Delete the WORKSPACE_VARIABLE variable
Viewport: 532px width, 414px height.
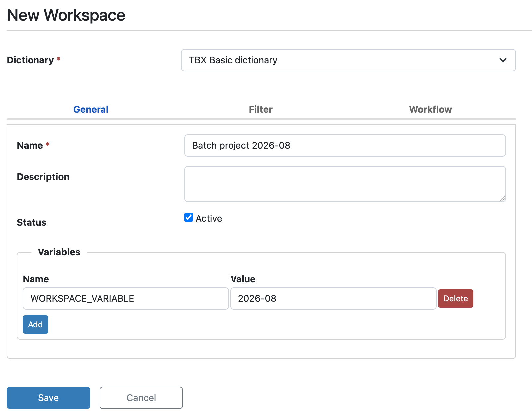coord(455,298)
